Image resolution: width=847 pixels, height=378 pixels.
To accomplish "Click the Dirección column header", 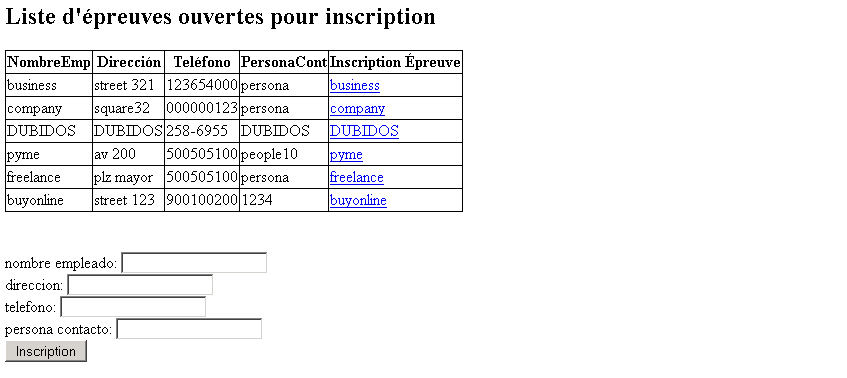I will [x=129, y=62].
